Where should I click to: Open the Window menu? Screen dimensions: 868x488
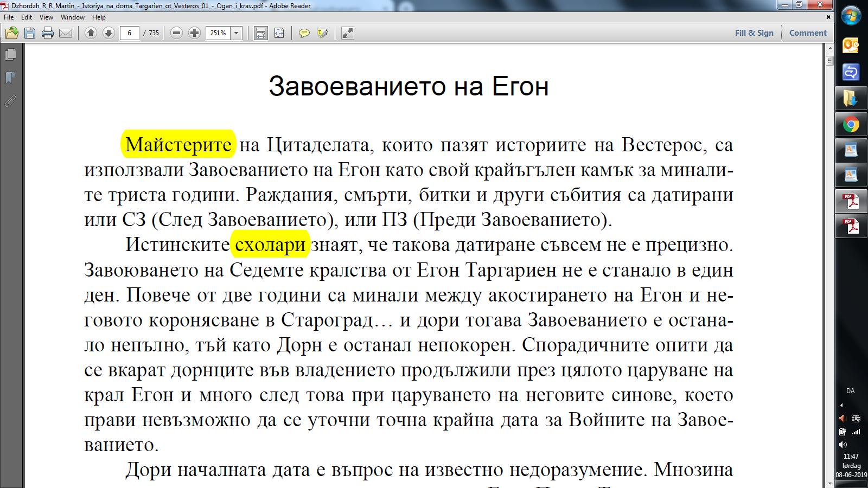click(73, 17)
